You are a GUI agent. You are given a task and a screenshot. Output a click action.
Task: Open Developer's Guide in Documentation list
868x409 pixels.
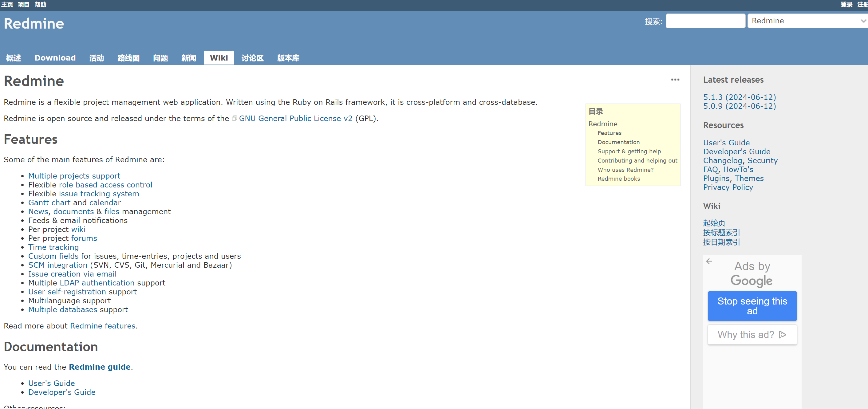[x=62, y=392]
